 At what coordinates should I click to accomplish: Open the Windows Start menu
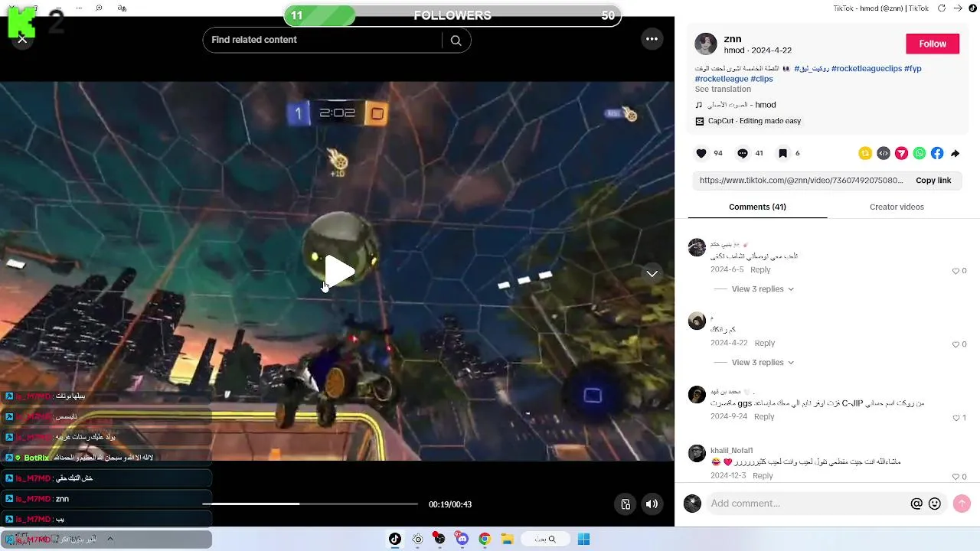(583, 539)
